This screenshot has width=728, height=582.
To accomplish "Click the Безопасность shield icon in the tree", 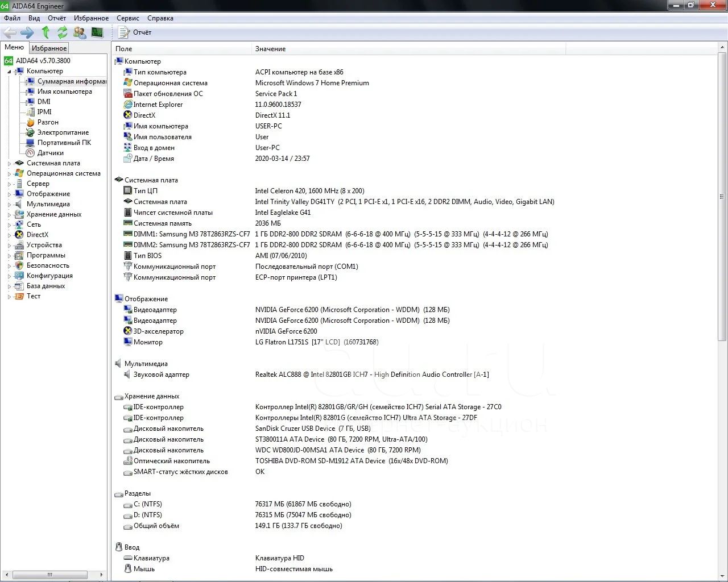I will click(19, 265).
